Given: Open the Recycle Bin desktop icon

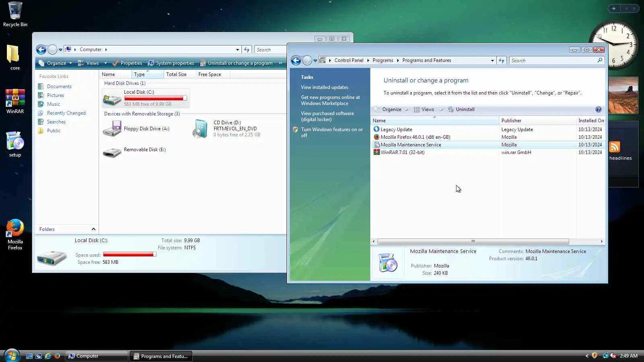Looking at the screenshot, I should [x=15, y=14].
